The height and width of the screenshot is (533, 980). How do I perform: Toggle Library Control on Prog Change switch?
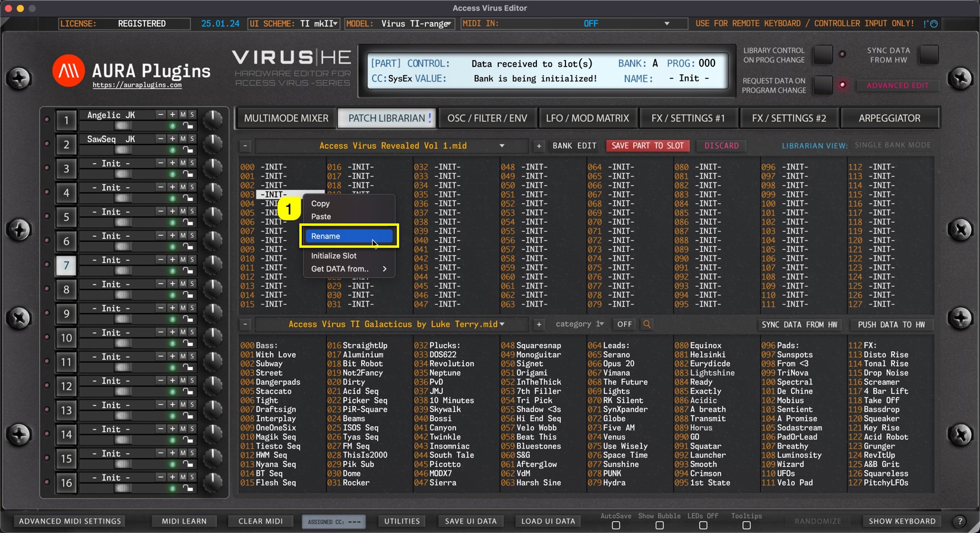823,55
